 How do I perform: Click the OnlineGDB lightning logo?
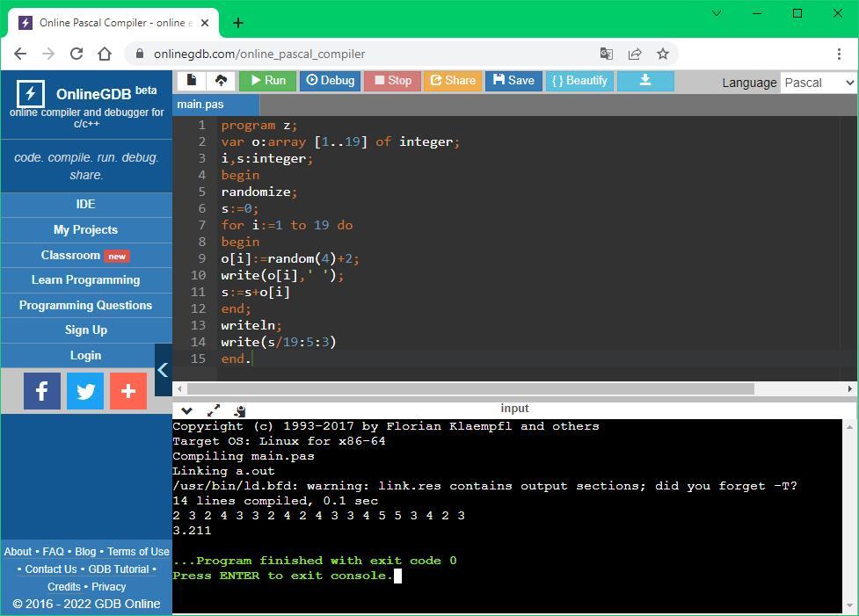click(30, 94)
